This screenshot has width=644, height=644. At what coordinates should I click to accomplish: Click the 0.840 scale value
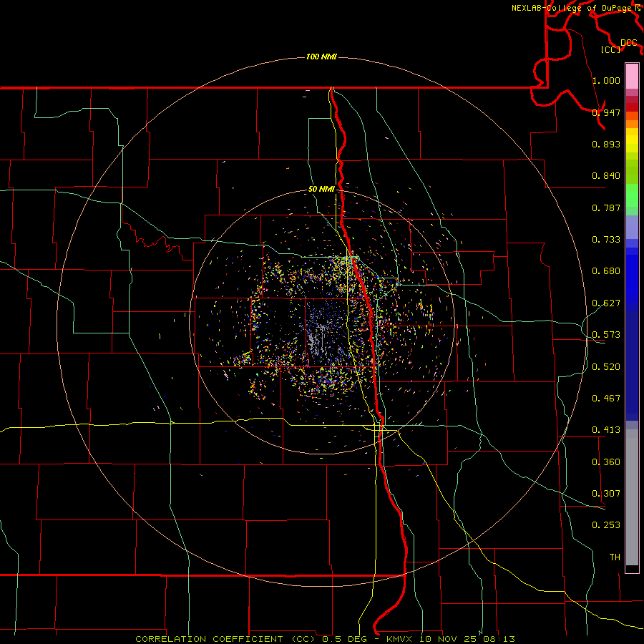(x=606, y=176)
